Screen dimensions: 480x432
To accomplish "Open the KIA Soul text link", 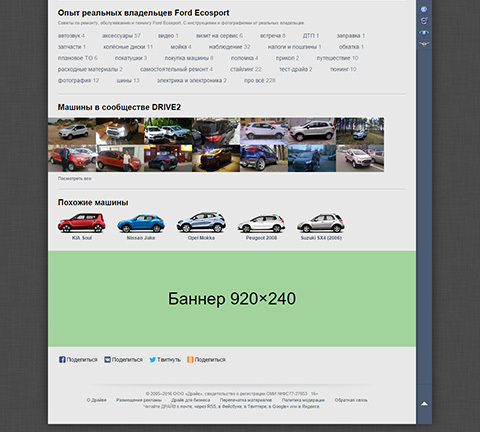I will [x=82, y=238].
